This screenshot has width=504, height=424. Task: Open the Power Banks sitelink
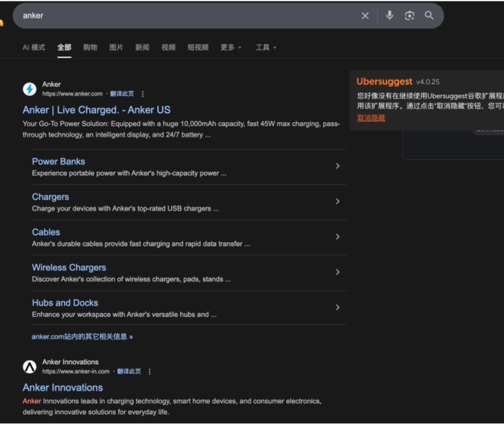pos(58,161)
